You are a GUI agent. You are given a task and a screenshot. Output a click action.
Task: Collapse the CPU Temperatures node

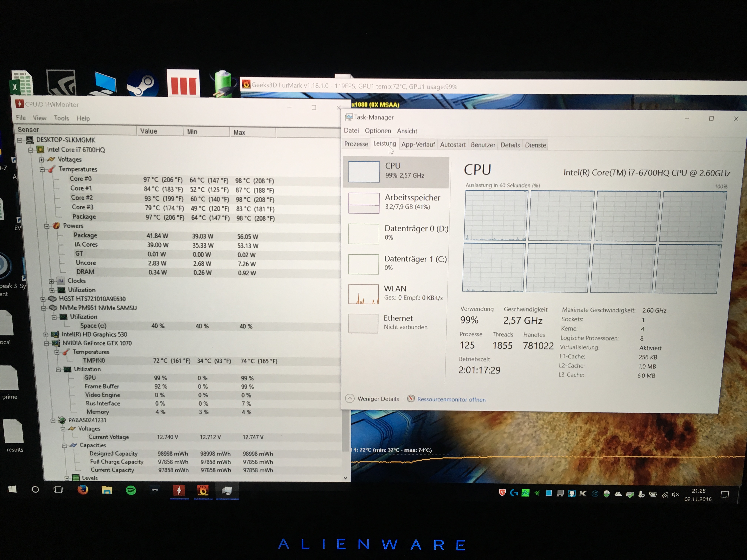click(x=42, y=169)
